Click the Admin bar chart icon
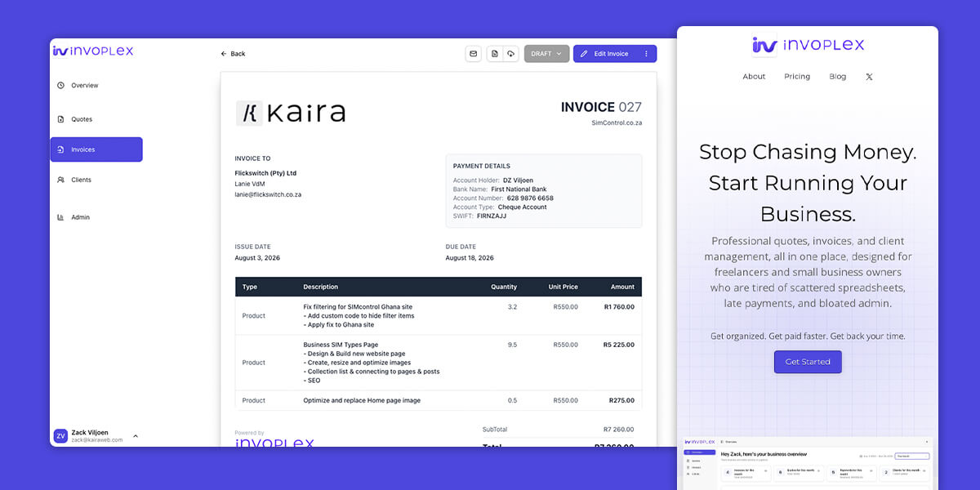Image resolution: width=980 pixels, height=490 pixels. (60, 217)
